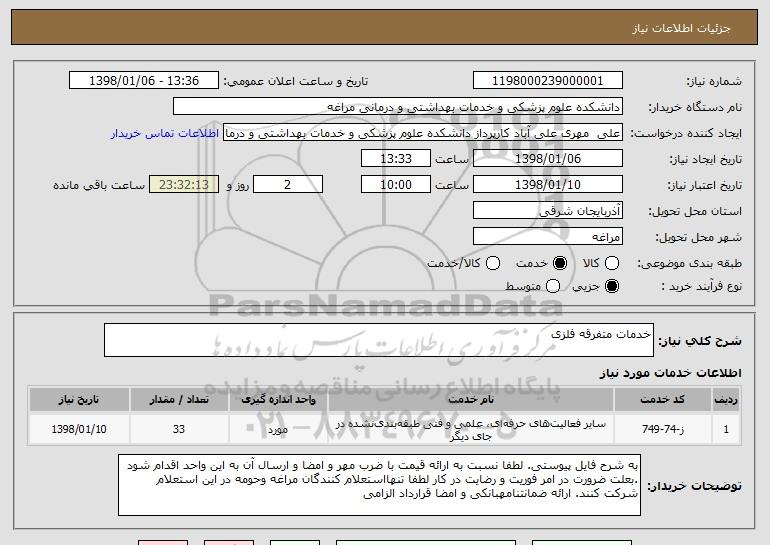Click the نام خدمت column header
This screenshot has width=770, height=545.
point(471,400)
